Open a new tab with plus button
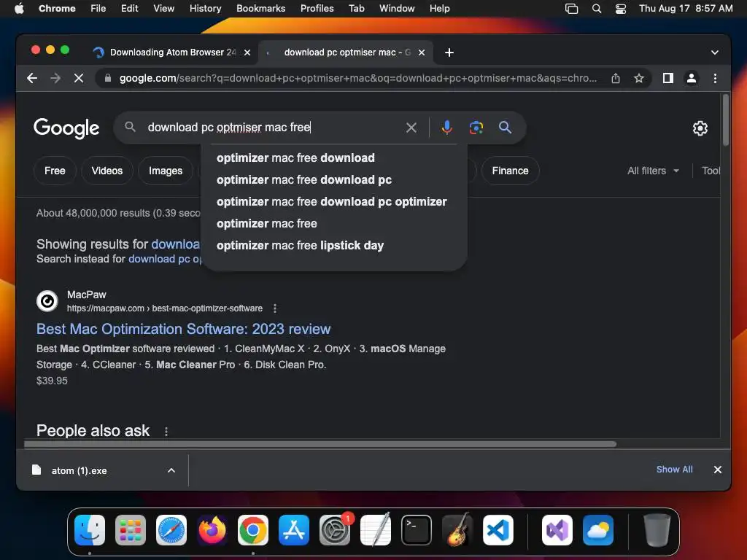This screenshot has height=560, width=747. point(449,52)
